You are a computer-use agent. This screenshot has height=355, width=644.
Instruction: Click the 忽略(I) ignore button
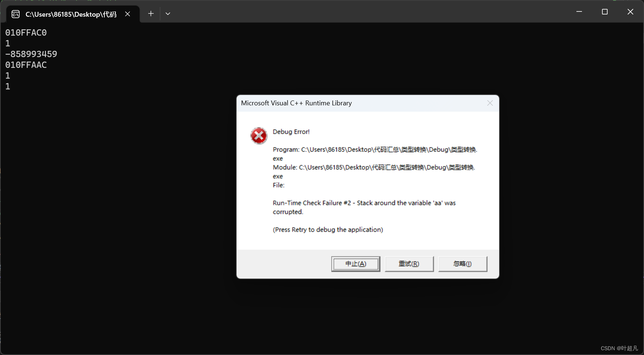tap(462, 264)
